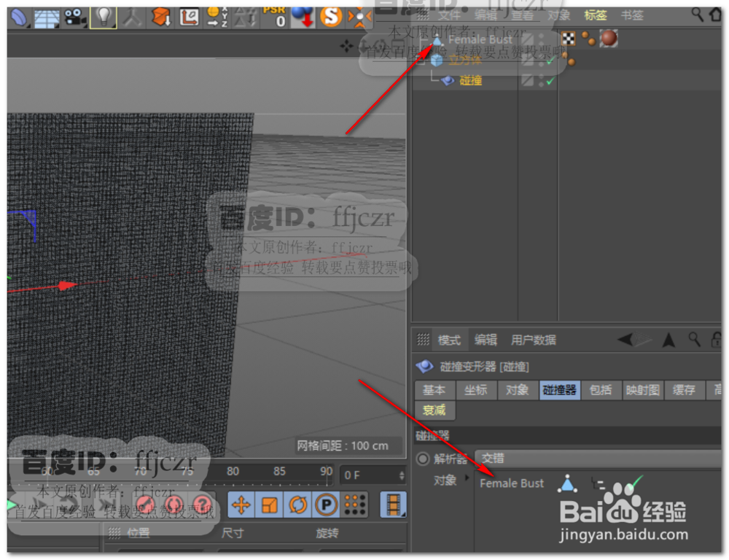Viewport: 729px width, 560px height.
Task: Add a camera using the camera icon
Action: [75, 17]
